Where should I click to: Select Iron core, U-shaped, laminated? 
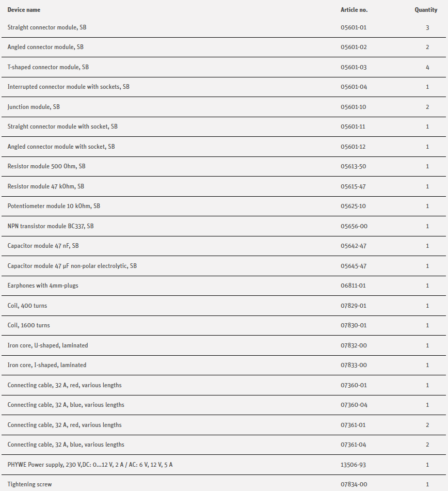coord(47,345)
